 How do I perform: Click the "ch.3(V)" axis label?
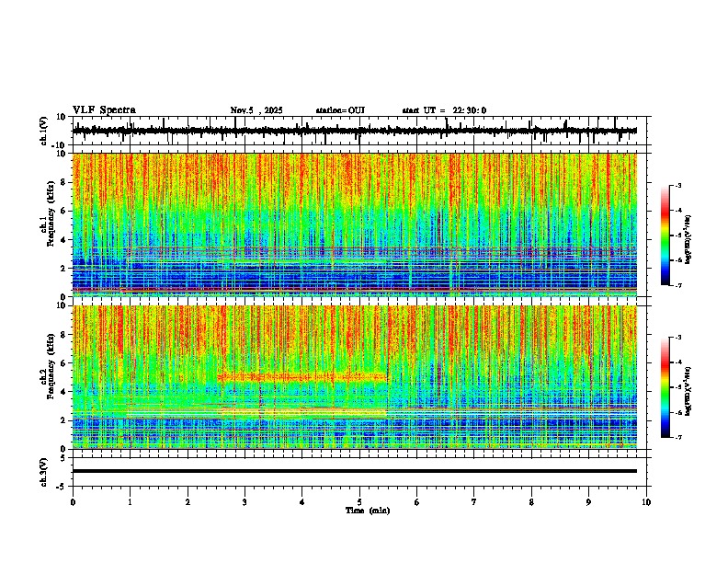point(44,472)
